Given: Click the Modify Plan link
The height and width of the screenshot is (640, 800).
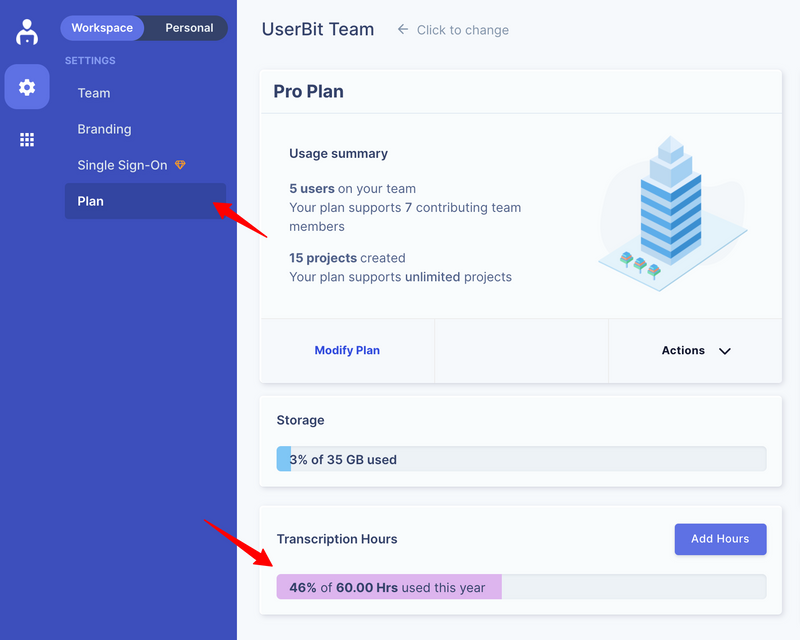Looking at the screenshot, I should [x=347, y=351].
